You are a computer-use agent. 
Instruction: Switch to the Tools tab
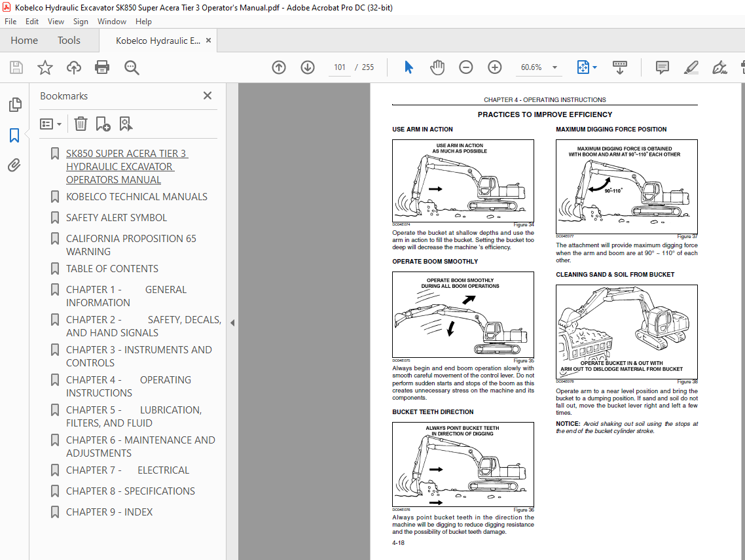pos(69,41)
